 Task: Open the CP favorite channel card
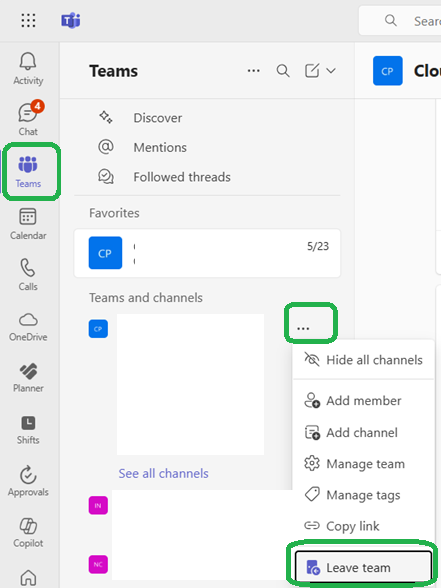pyautogui.click(x=207, y=253)
